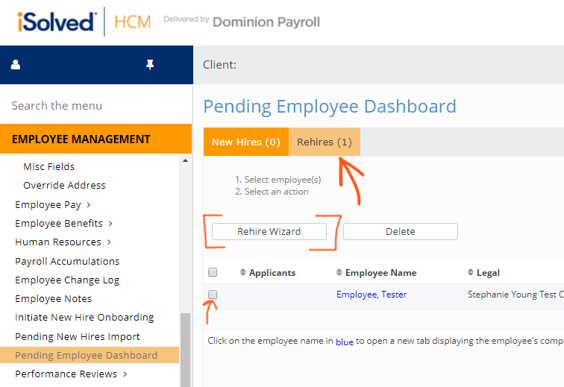This screenshot has width=564, height=387.
Task: Switch to the New Hires (0) tab
Action: 246,142
